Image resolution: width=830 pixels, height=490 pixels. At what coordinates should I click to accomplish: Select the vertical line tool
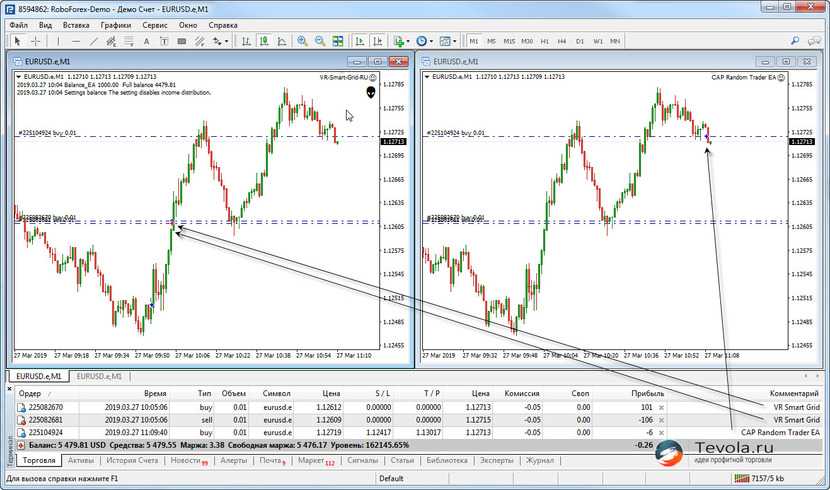(60, 41)
